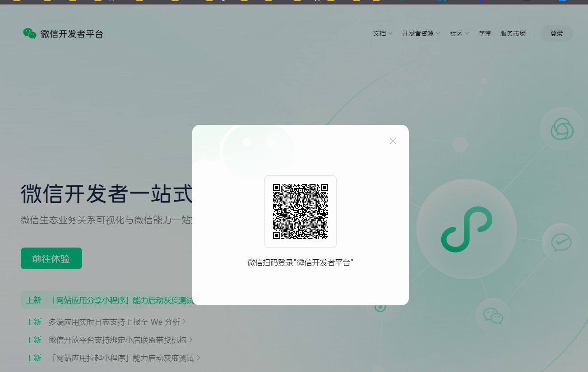
Task: Click the checkmark chat bubble icon
Action: coord(562,243)
